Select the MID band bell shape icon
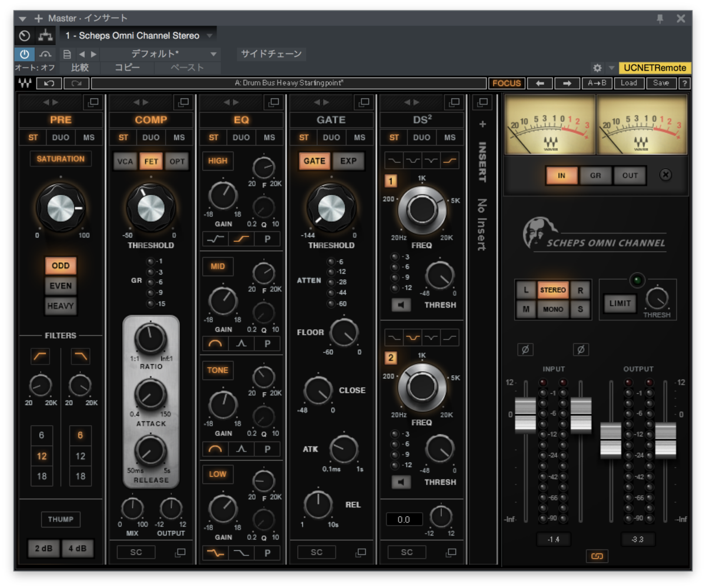Screen dimensions: 706x588 [215, 343]
